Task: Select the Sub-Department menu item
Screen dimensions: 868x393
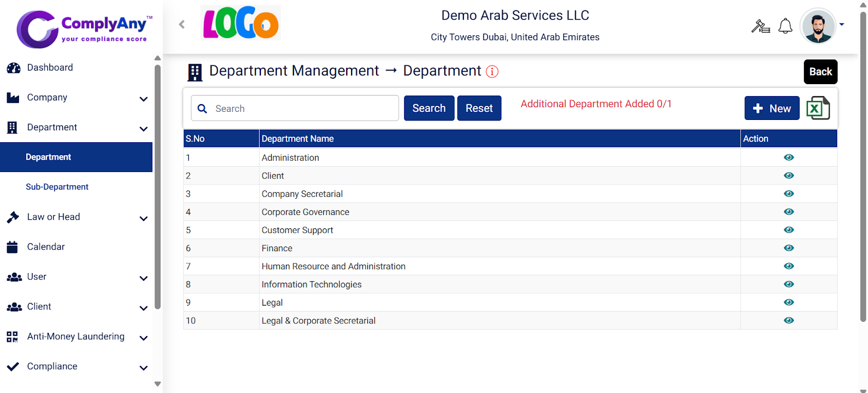Action: (x=57, y=187)
